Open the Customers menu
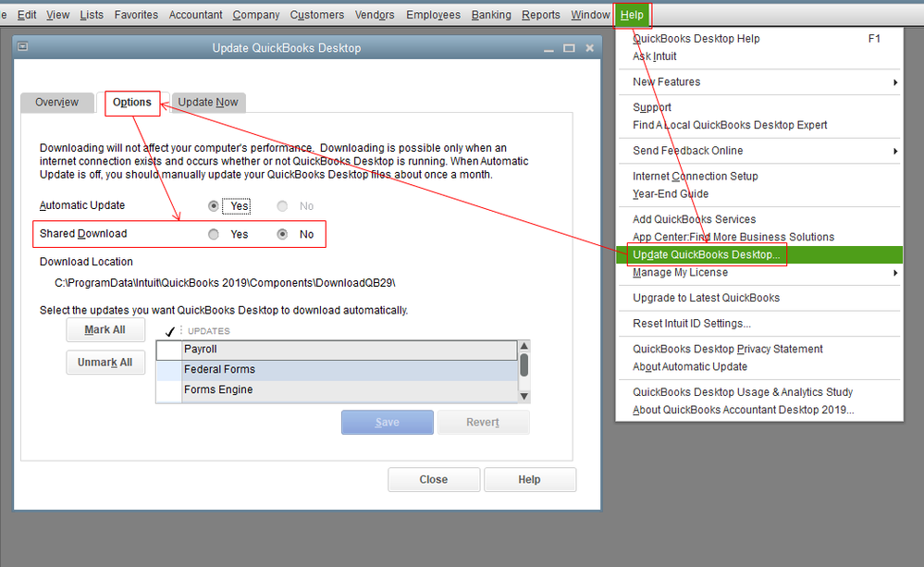 click(x=316, y=15)
